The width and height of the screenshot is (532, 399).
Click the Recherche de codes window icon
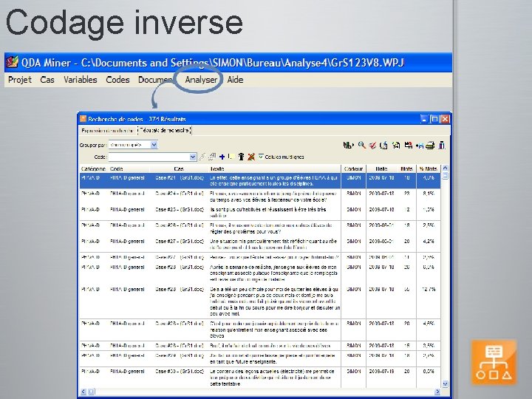click(x=83, y=119)
